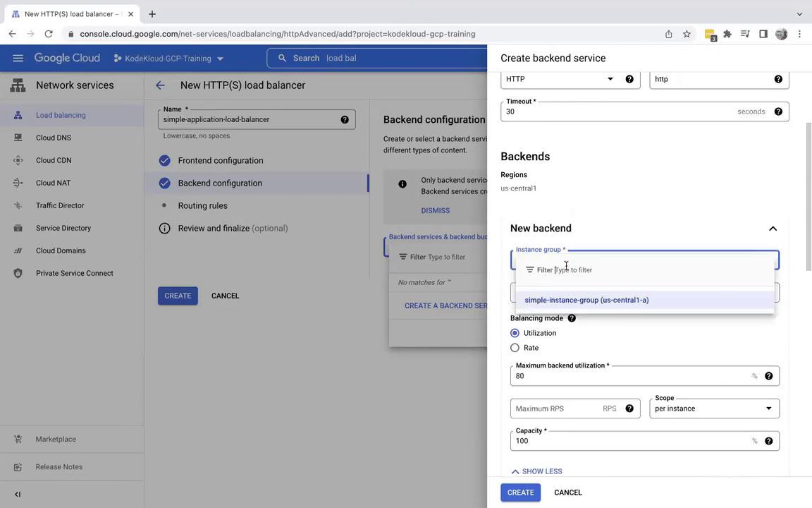
Task: Open the Scope per instance dropdown
Action: pyautogui.click(x=713, y=409)
